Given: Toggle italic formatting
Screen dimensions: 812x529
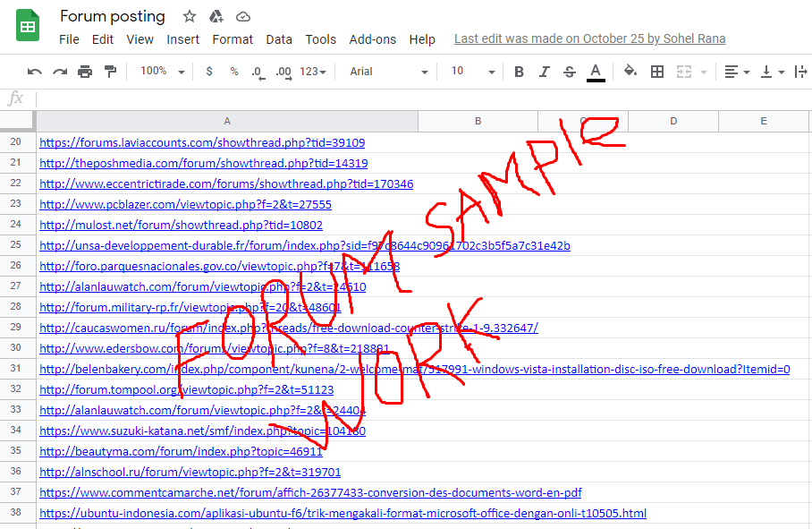Looking at the screenshot, I should (544, 71).
